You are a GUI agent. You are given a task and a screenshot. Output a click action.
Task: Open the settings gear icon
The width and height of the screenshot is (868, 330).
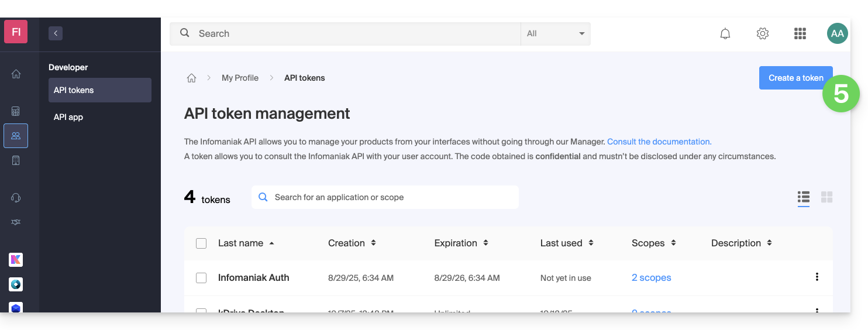click(762, 34)
